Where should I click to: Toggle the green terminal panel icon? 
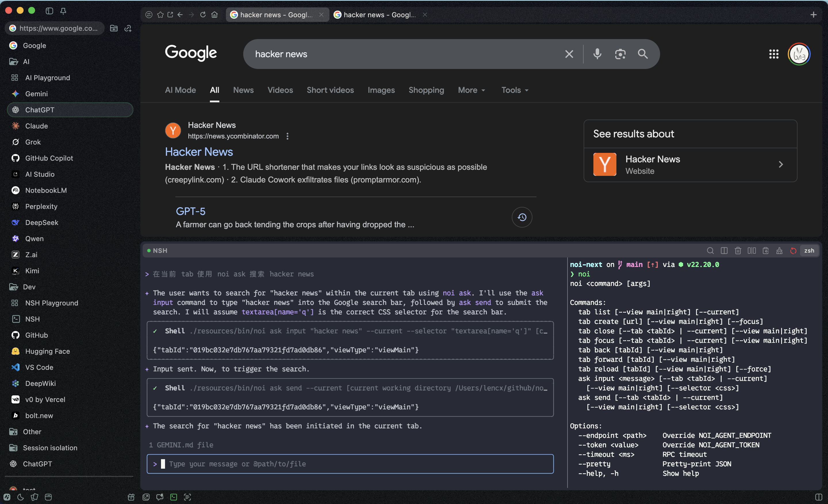tap(173, 497)
